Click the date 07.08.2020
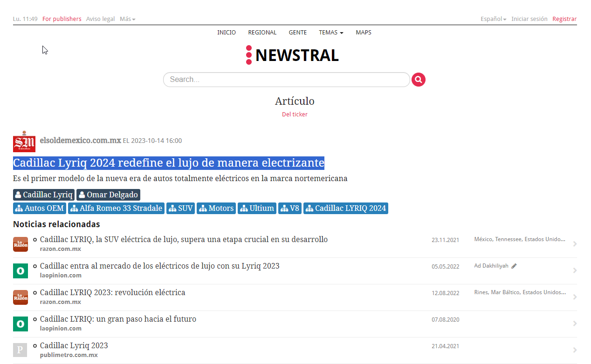 pyautogui.click(x=445, y=320)
